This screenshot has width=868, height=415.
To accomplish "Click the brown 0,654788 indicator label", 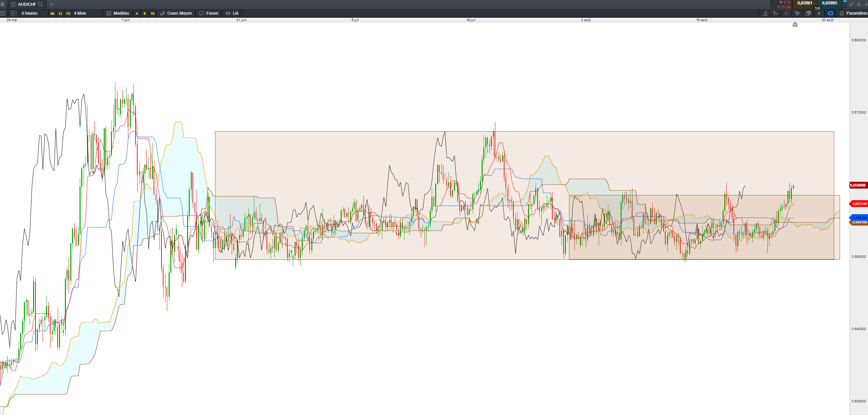I will pos(858,222).
